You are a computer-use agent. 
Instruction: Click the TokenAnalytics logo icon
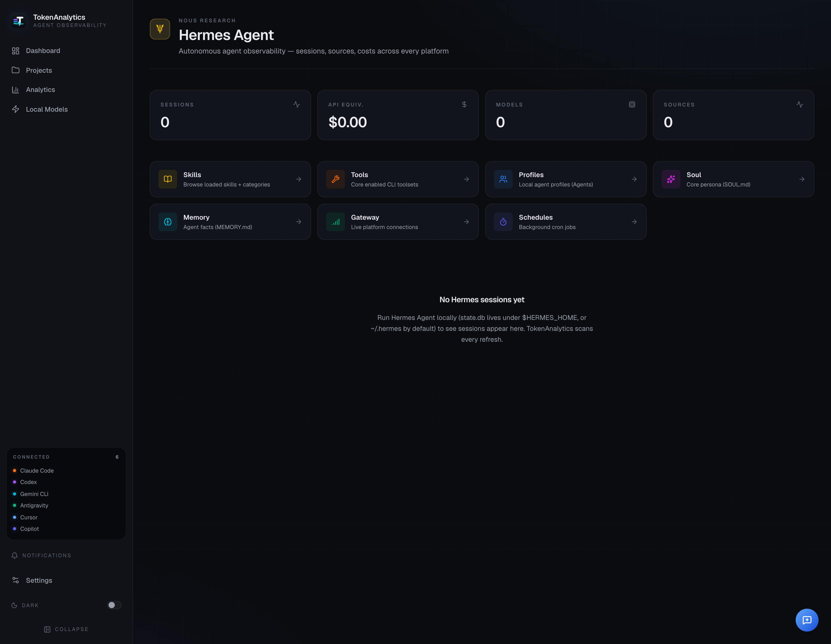pos(19,21)
